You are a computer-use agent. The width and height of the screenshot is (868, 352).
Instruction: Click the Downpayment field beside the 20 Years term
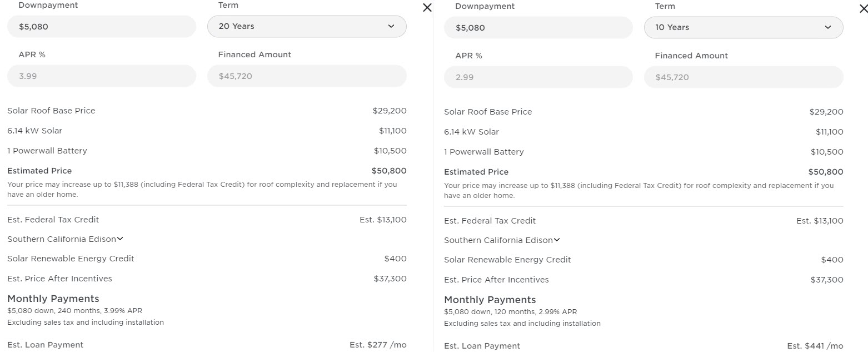pyautogui.click(x=101, y=26)
